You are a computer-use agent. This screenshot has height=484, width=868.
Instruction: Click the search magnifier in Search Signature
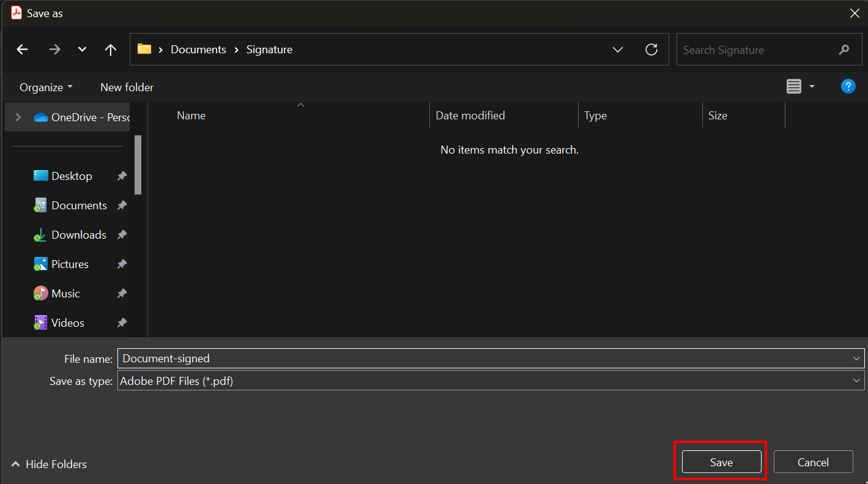(x=844, y=50)
